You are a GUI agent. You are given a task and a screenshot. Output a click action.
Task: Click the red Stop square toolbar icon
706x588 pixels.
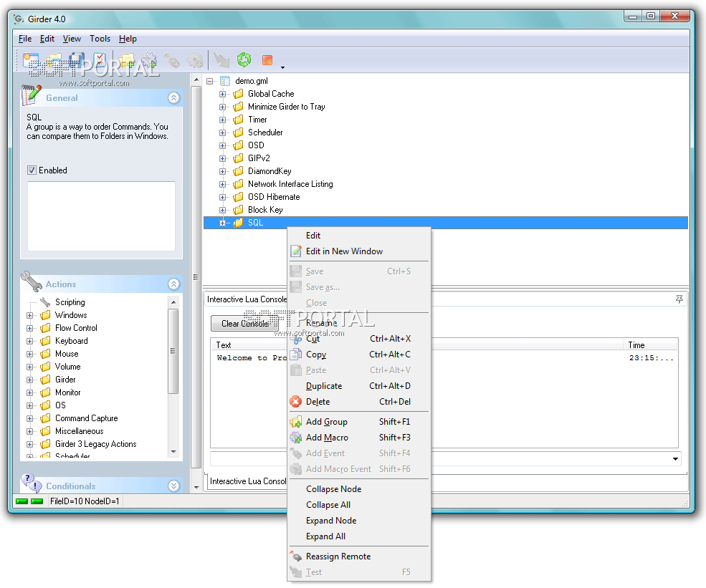tap(267, 60)
